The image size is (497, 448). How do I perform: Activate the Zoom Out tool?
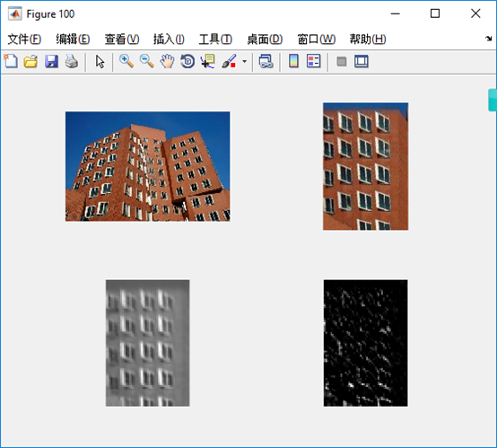[x=147, y=61]
